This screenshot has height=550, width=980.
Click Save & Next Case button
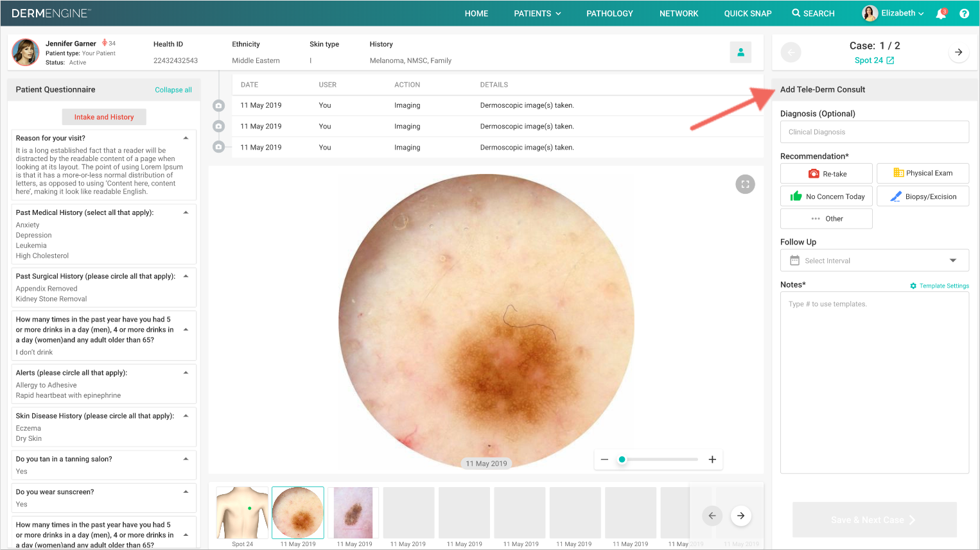[x=875, y=520]
